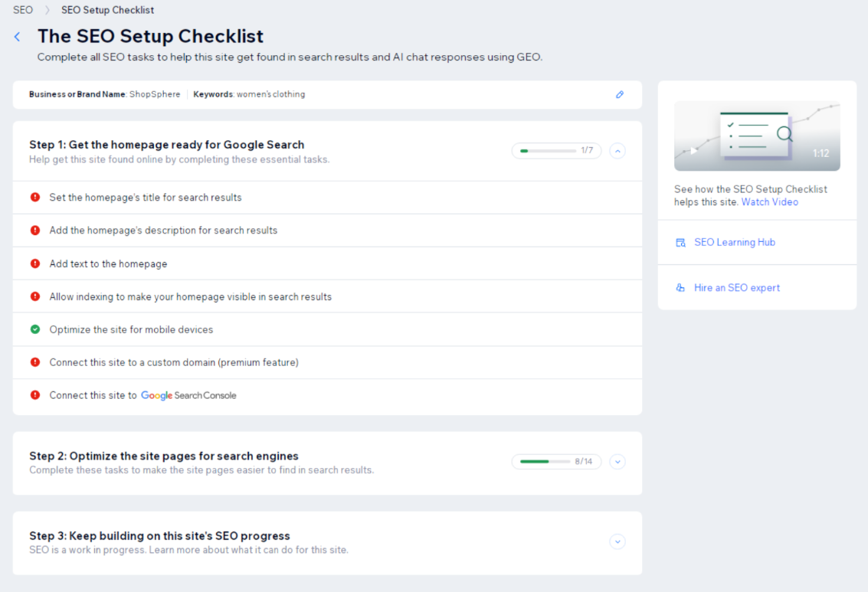Click the pencil edit icon for business details
The width and height of the screenshot is (868, 592).
[x=620, y=94]
